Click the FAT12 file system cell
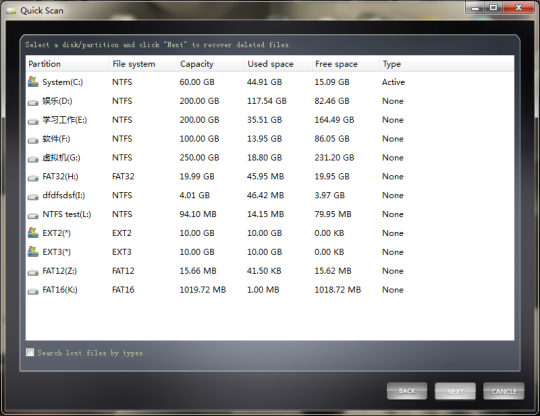Viewport: 540px width, 416px height. click(123, 271)
